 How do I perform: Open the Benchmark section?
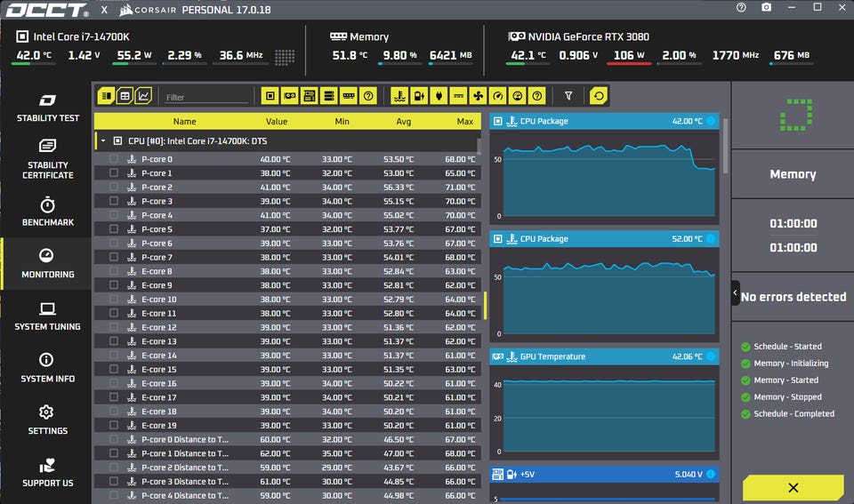(x=47, y=212)
